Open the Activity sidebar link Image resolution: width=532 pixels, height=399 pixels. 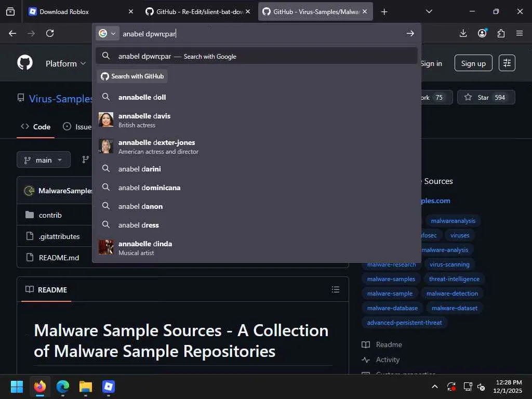(381, 360)
